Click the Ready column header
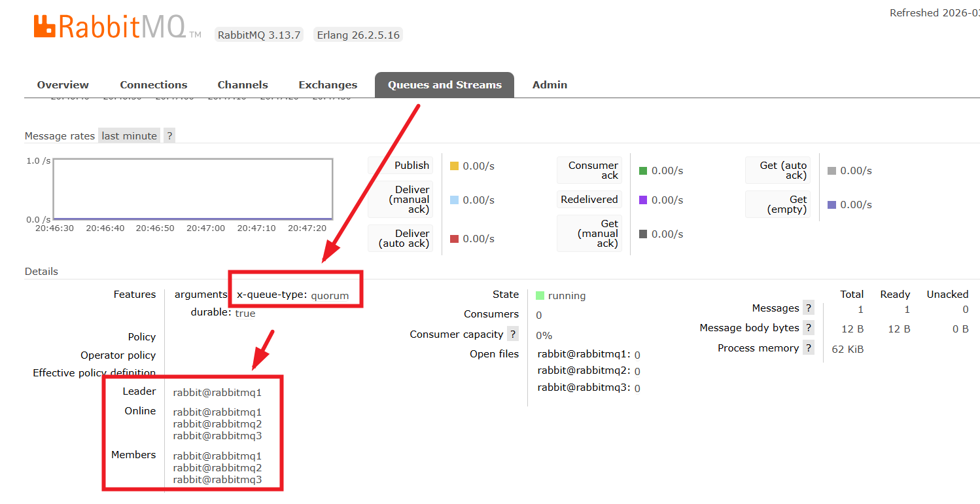Image resolution: width=980 pixels, height=504 pixels. [895, 295]
